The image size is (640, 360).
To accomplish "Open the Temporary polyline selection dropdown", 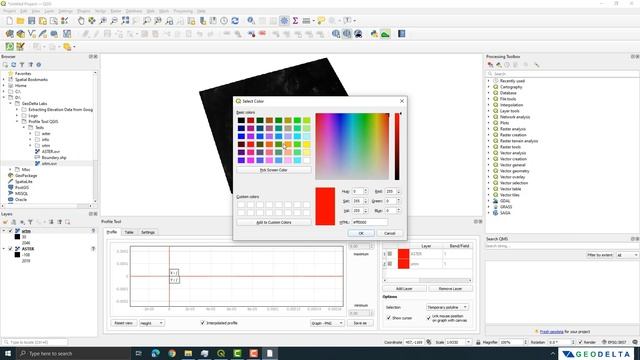I will pyautogui.click(x=447, y=307).
